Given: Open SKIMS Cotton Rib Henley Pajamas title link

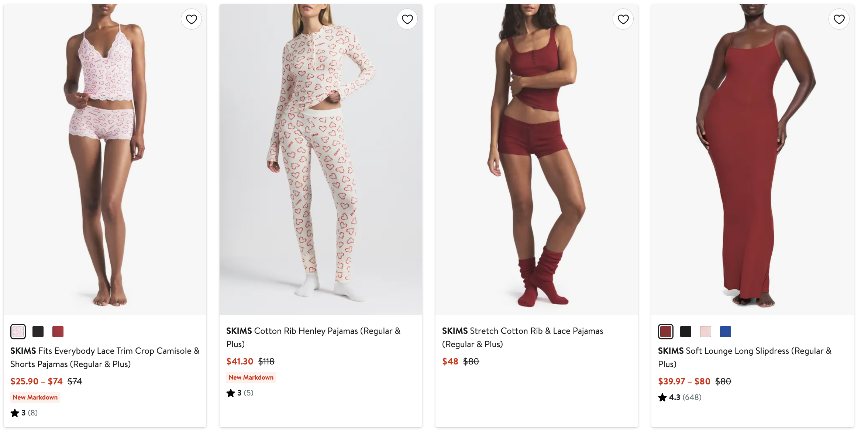Looking at the screenshot, I should [313, 337].
